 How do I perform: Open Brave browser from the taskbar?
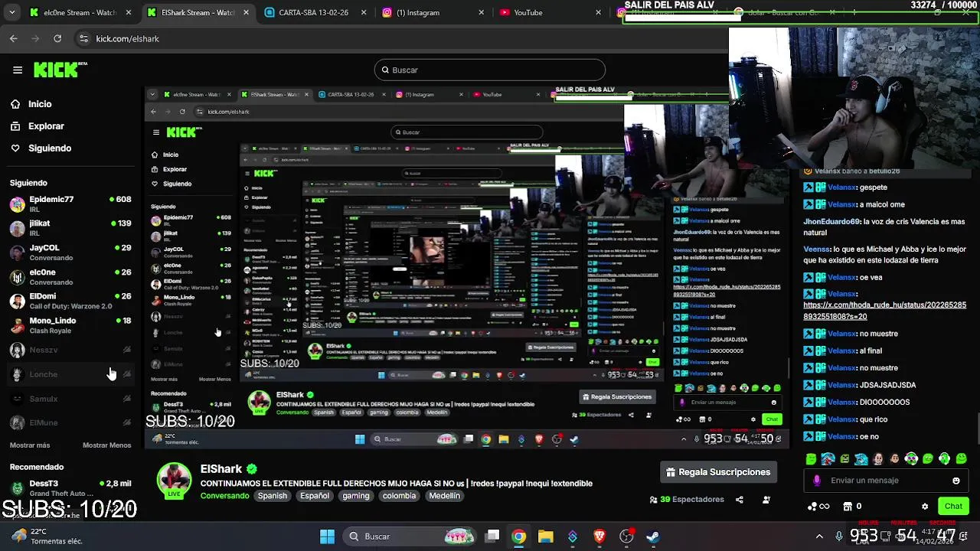pos(599,536)
